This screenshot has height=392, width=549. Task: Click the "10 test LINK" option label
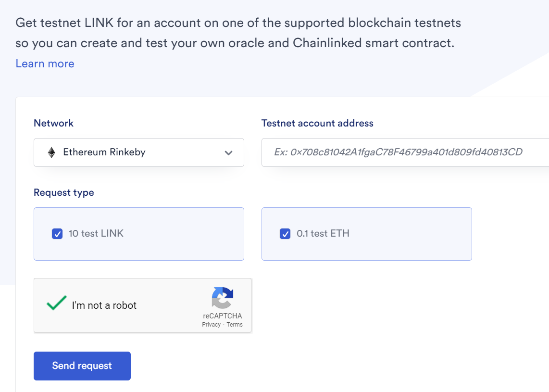(x=96, y=234)
